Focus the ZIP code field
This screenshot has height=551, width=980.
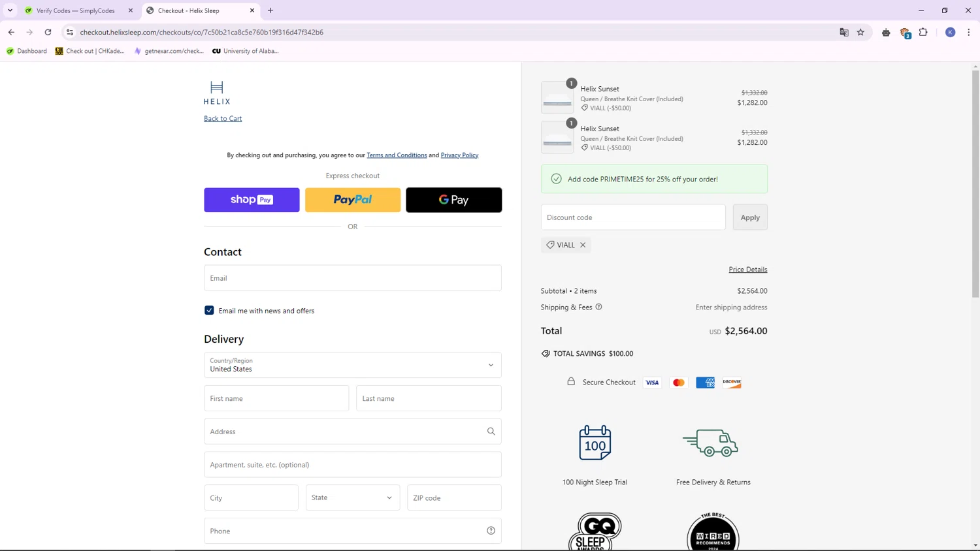point(454,497)
